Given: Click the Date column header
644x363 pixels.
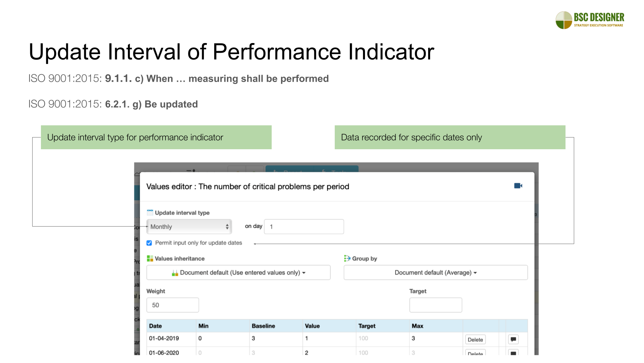Looking at the screenshot, I should point(155,326).
